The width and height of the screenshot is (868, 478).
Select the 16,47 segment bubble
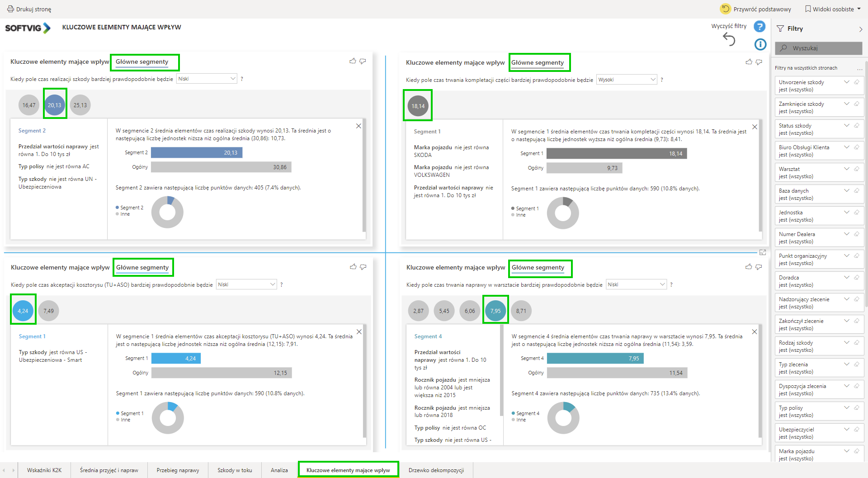coord(29,105)
